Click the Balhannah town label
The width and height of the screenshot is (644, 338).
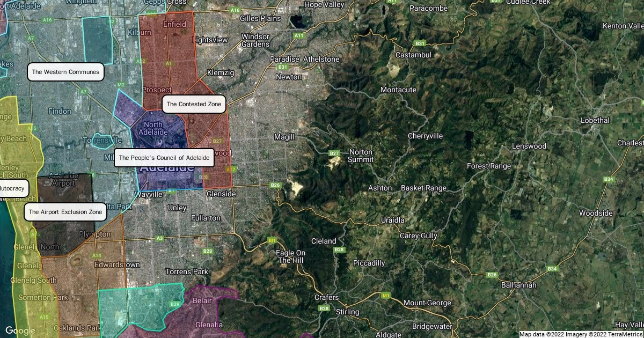coord(518,285)
